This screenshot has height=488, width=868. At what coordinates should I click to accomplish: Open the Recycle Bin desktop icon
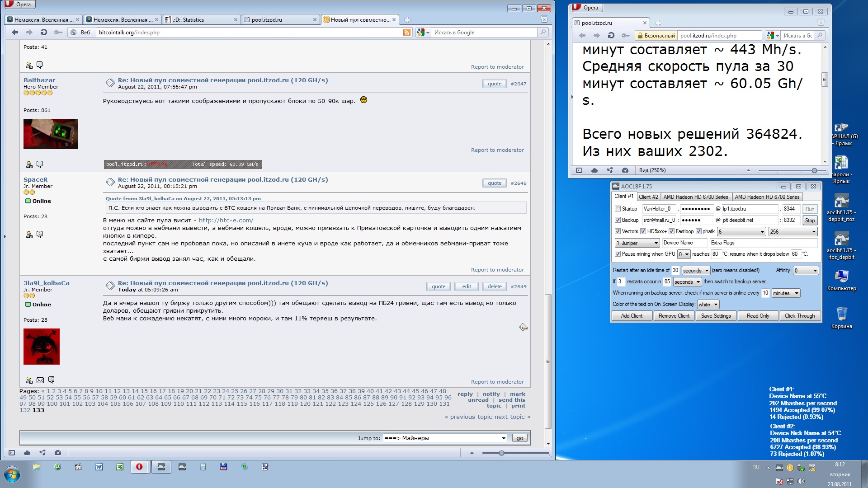(x=841, y=314)
